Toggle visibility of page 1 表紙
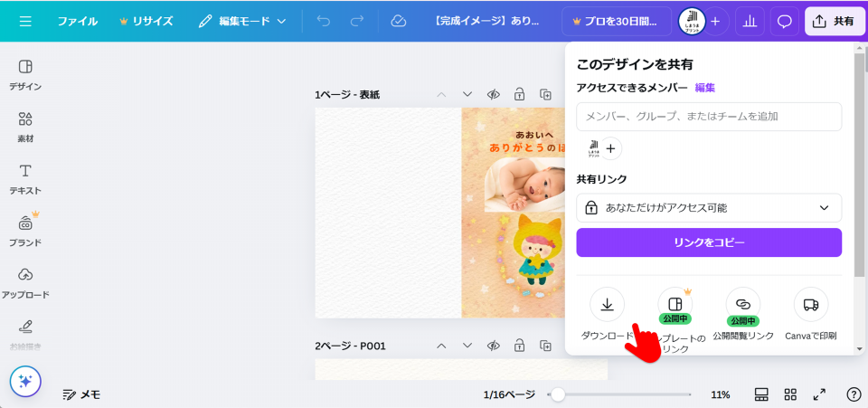The image size is (868, 408). tap(494, 94)
